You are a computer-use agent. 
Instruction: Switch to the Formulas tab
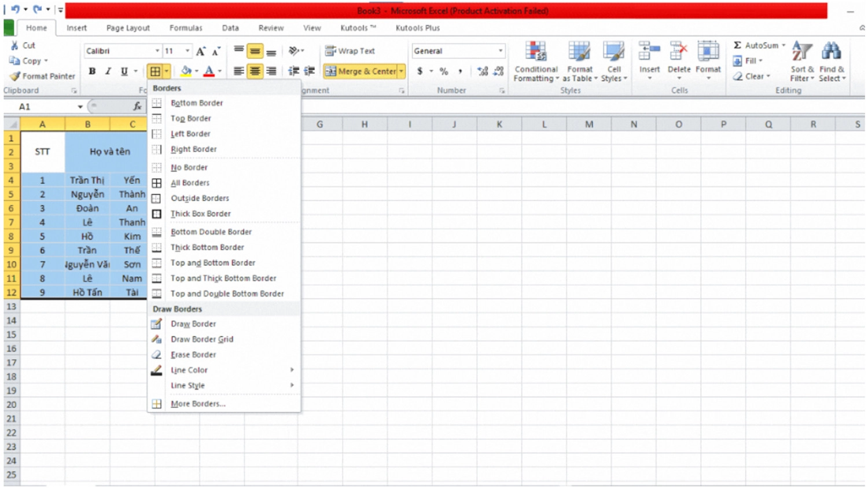186,28
